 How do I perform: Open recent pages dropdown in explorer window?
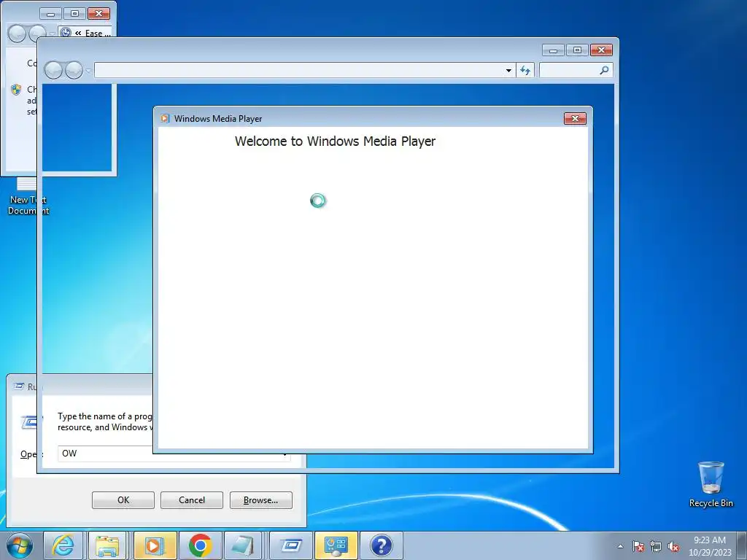[88, 71]
